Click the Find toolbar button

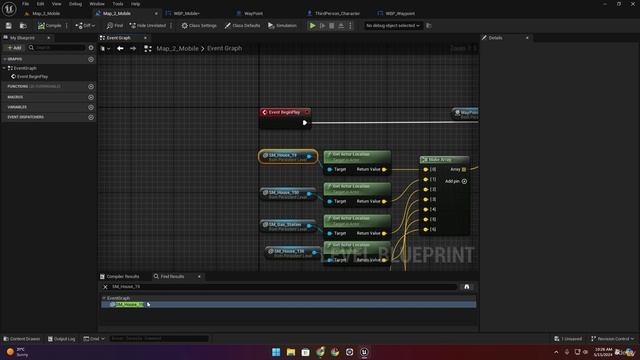tap(115, 26)
